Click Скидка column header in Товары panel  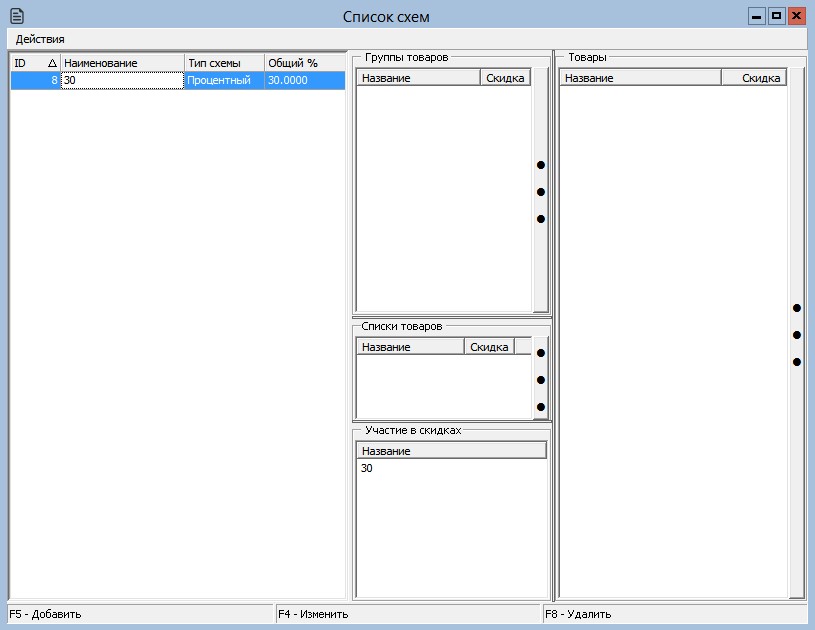pos(754,78)
